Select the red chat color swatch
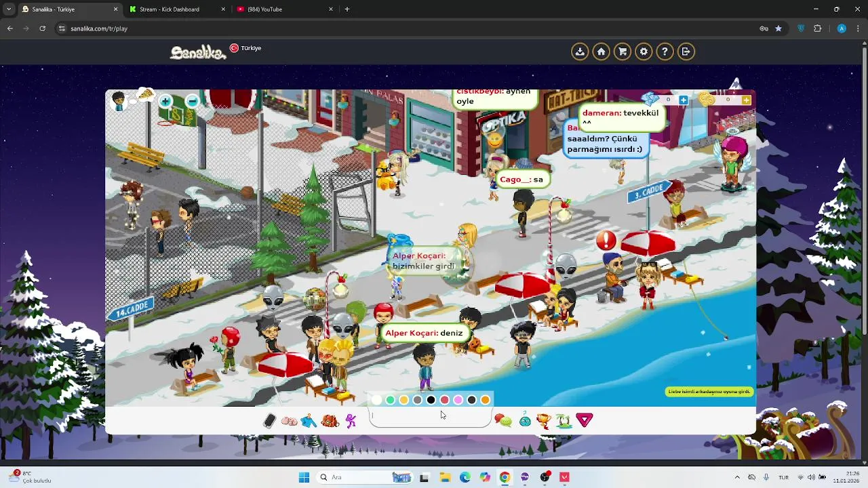 coord(445,400)
